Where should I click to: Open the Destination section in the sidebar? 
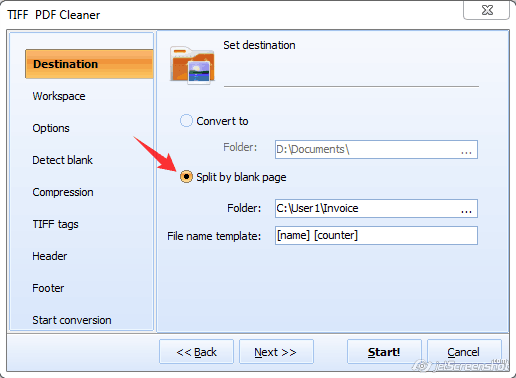(89, 64)
